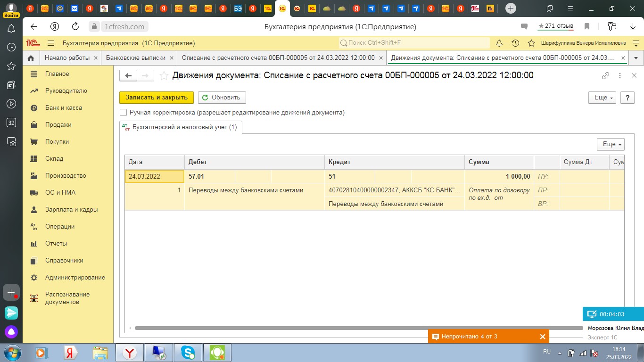
Task: Select Бухгалтерский и налоговый учет tab
Action: [x=181, y=127]
